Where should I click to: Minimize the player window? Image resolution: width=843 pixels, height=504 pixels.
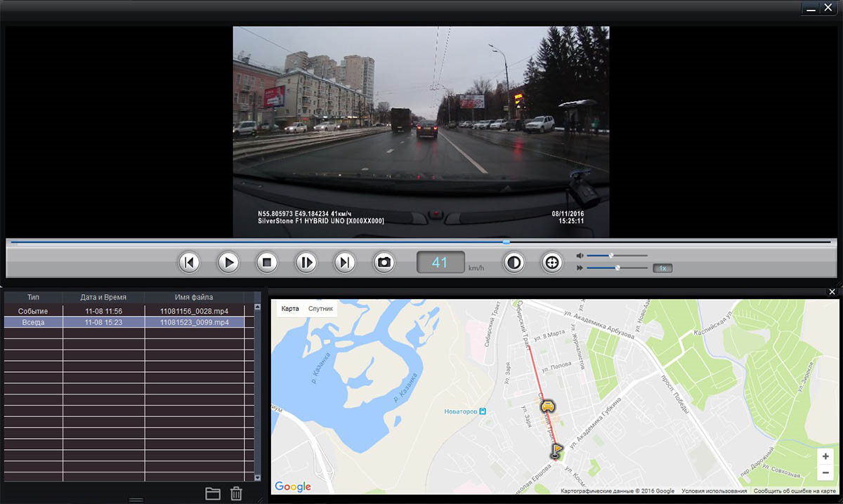[x=811, y=9]
